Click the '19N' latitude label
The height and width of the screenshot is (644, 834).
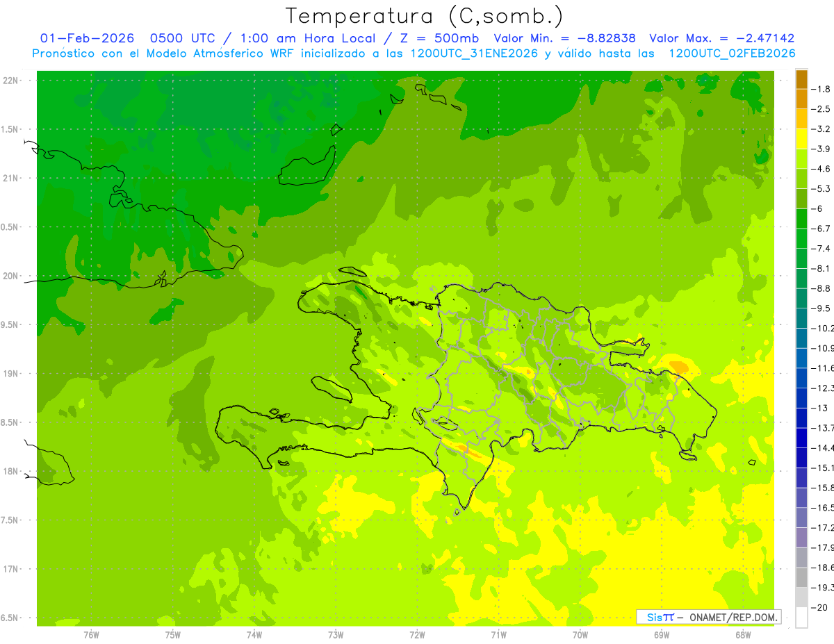(x=11, y=374)
